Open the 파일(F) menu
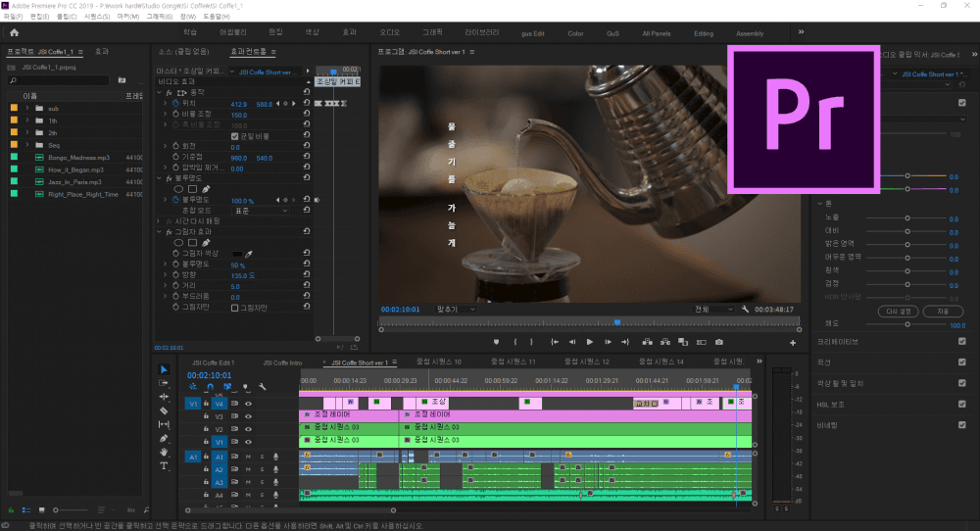This screenshot has height=531, width=980. pyautogui.click(x=13, y=17)
